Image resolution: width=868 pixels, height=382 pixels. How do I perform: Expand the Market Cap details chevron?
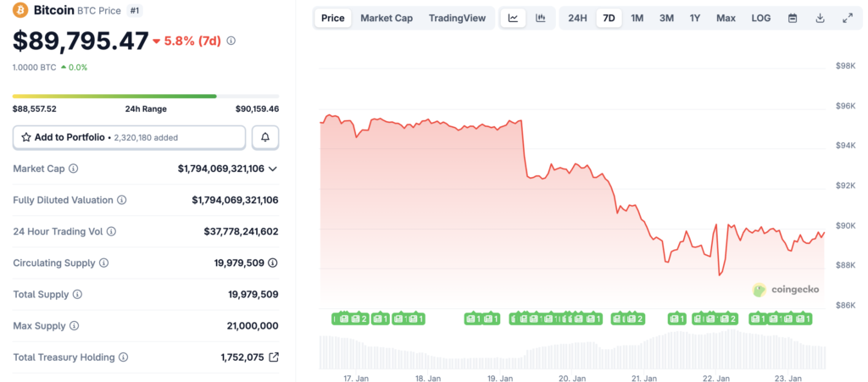tap(273, 169)
